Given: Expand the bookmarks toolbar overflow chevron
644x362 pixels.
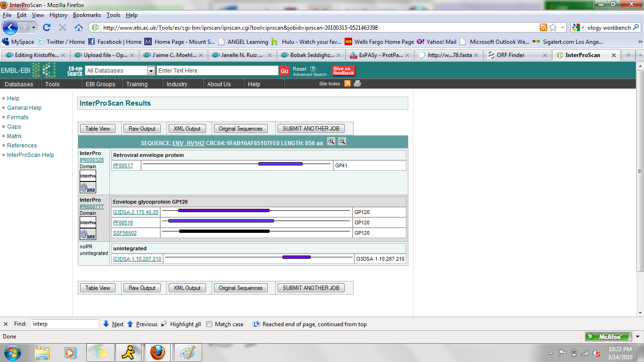Looking at the screenshot, I should [640, 42].
